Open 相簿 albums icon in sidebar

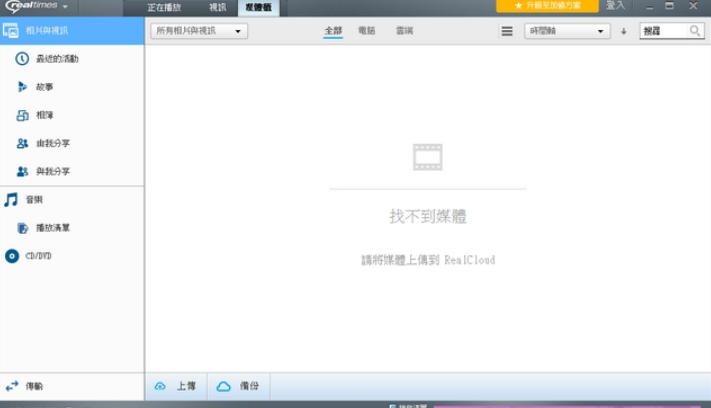[x=22, y=115]
